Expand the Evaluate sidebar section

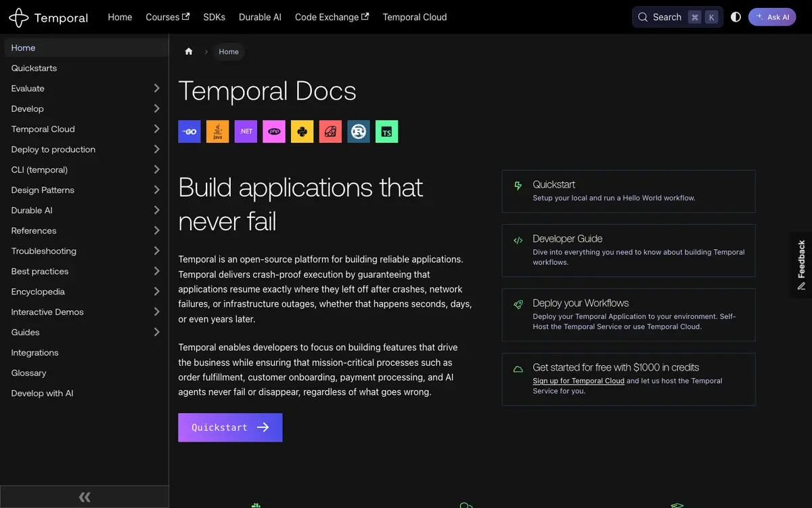click(x=156, y=88)
